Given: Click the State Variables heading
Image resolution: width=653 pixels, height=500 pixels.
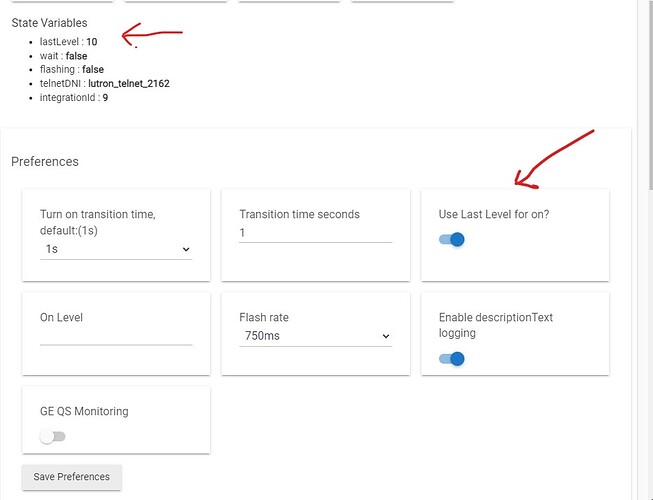Looking at the screenshot, I should 49,22.
